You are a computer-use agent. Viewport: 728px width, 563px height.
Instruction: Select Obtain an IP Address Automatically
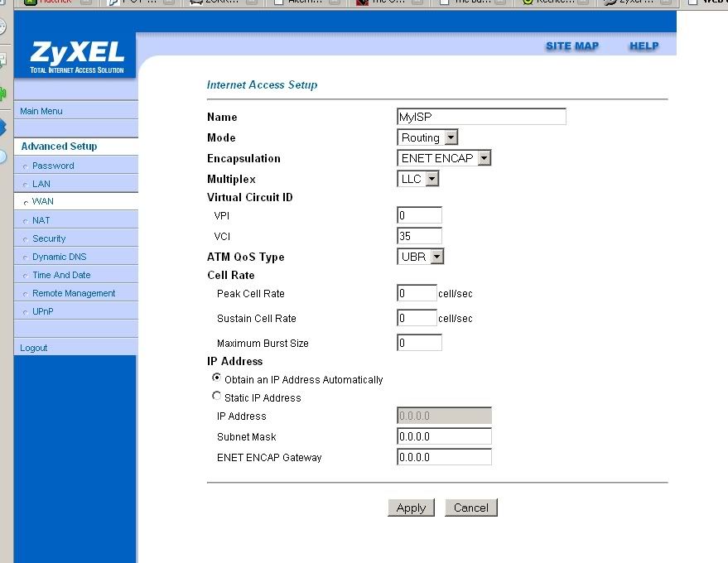tap(217, 378)
